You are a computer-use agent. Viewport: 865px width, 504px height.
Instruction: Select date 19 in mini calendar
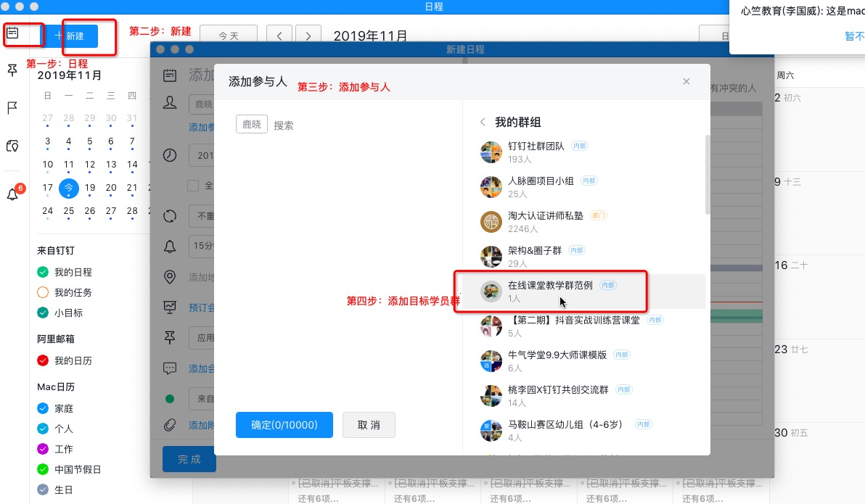[90, 188]
